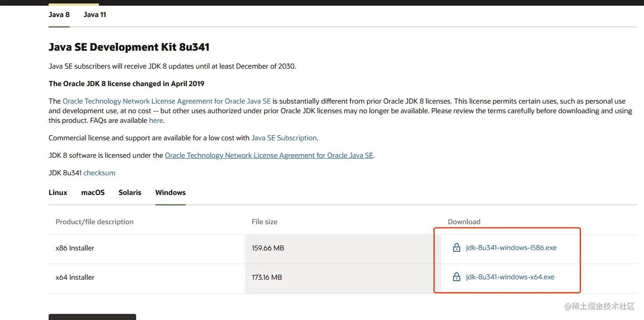Select the Linux platform tab
The width and height of the screenshot is (644, 320).
coord(58,192)
